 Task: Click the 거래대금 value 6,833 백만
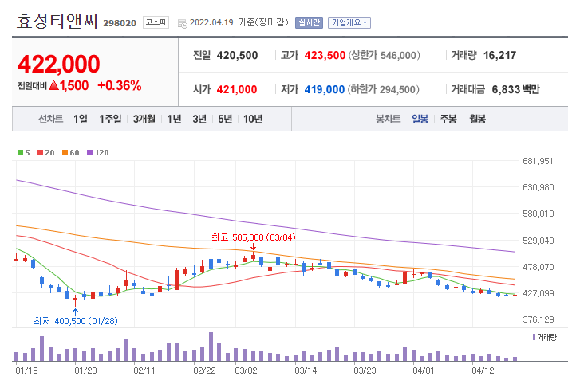tap(516, 89)
